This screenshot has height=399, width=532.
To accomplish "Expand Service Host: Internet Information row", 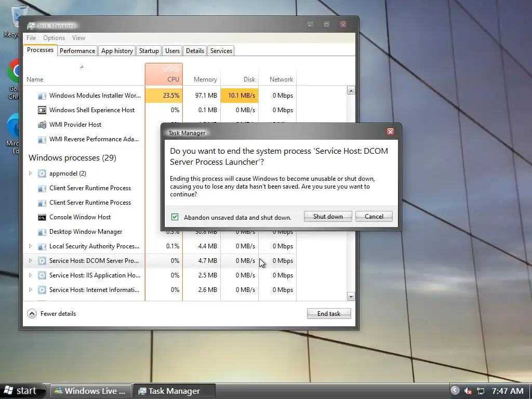I will pos(30,290).
